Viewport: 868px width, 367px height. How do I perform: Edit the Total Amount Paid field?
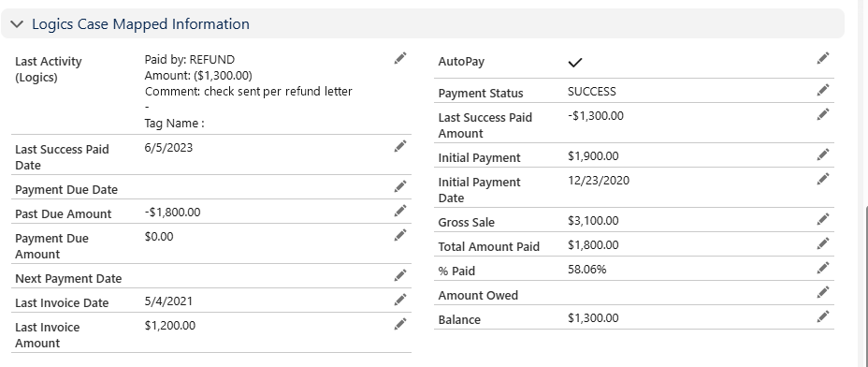pyautogui.click(x=823, y=243)
